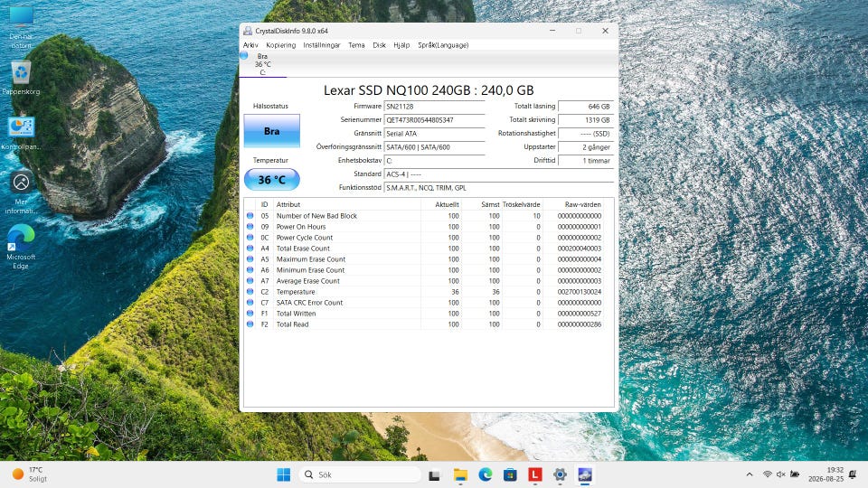Viewport: 868px width, 488px height.
Task: Click the status circle for Total Read
Action: point(250,324)
